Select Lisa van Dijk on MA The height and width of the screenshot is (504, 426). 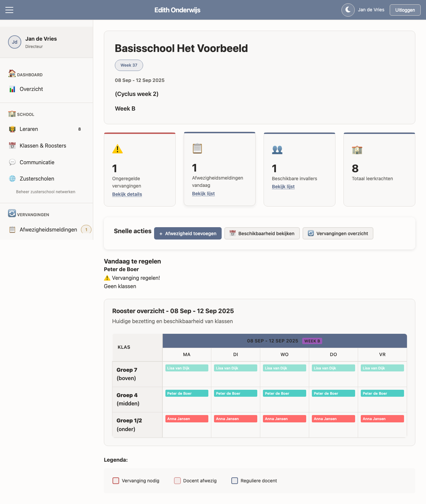pyautogui.click(x=187, y=368)
